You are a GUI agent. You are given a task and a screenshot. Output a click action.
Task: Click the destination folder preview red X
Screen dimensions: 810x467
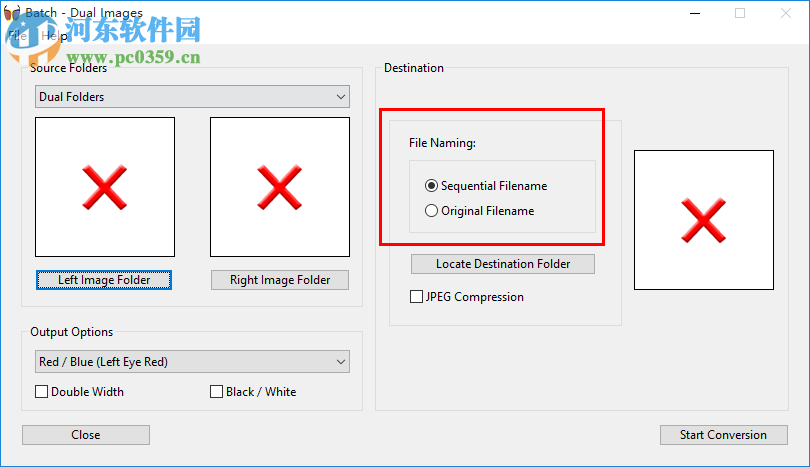[x=704, y=220]
